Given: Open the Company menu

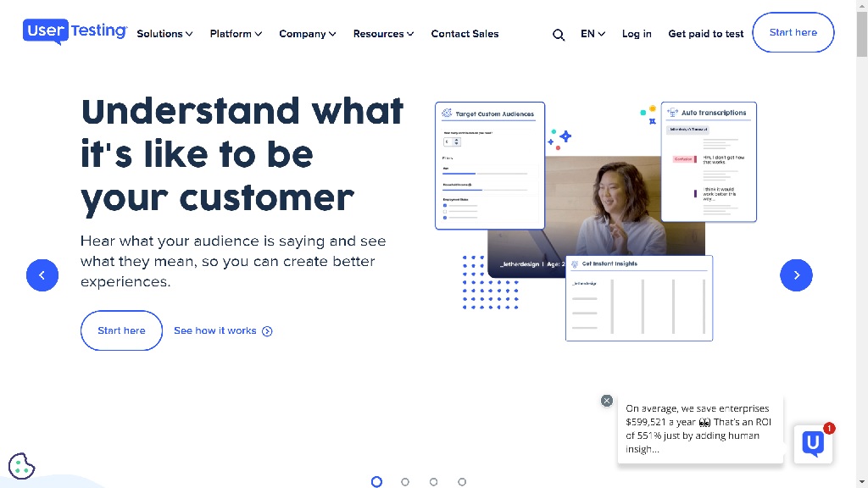Looking at the screenshot, I should pyautogui.click(x=307, y=34).
